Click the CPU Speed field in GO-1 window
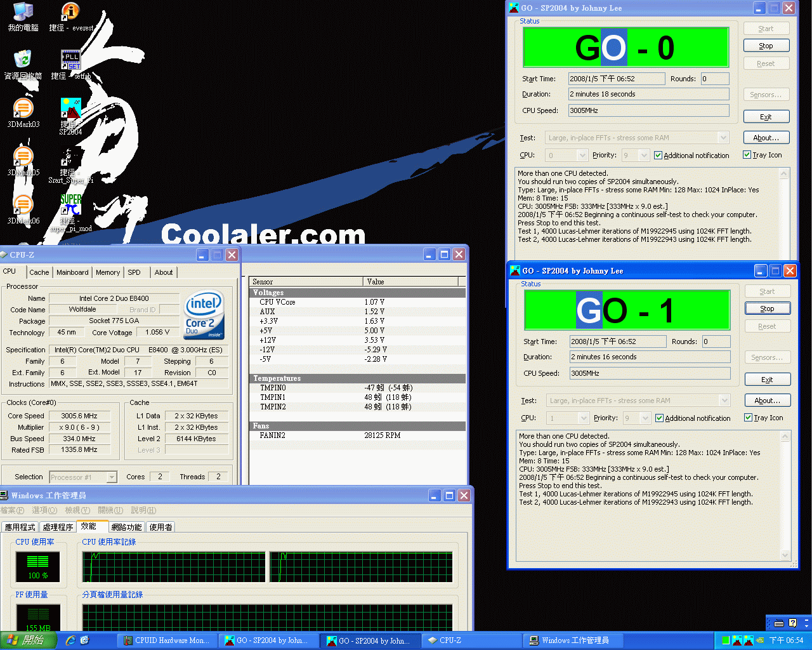This screenshot has height=650, width=812. (x=650, y=373)
